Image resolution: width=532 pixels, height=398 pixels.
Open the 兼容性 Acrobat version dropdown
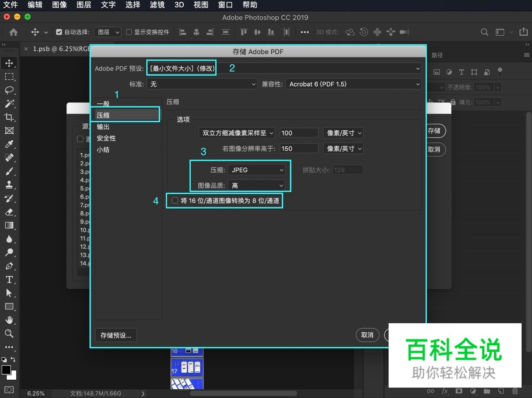click(x=353, y=84)
